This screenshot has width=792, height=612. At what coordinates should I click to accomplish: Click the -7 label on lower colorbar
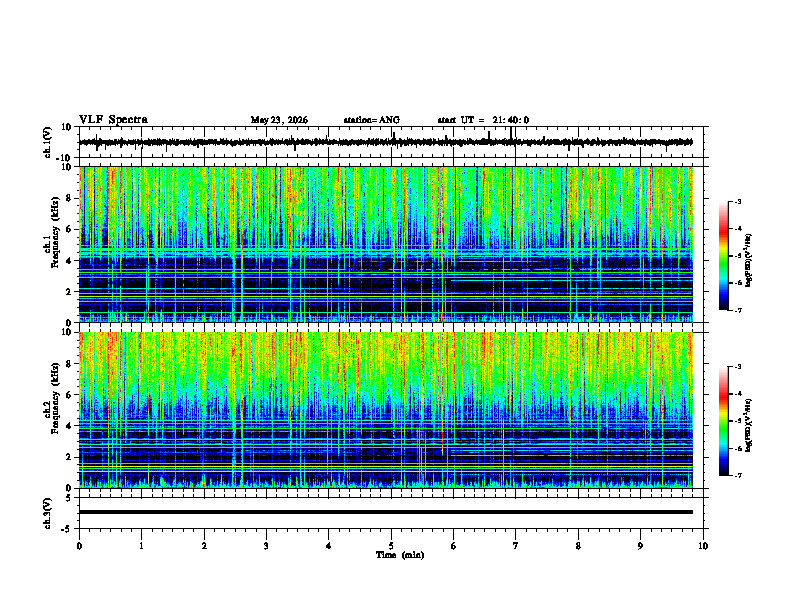[737, 476]
